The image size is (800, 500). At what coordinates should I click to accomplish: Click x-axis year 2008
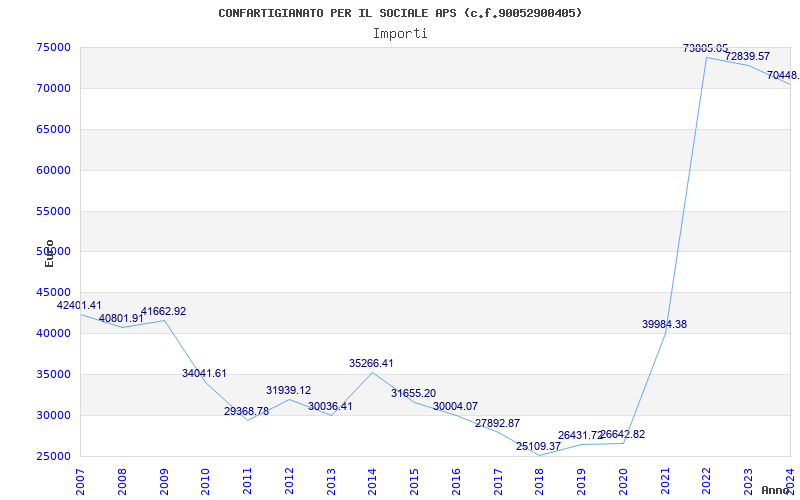(122, 482)
